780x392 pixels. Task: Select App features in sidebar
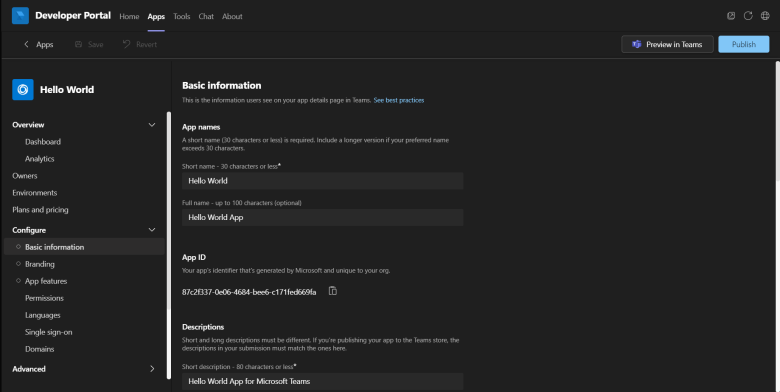46,281
